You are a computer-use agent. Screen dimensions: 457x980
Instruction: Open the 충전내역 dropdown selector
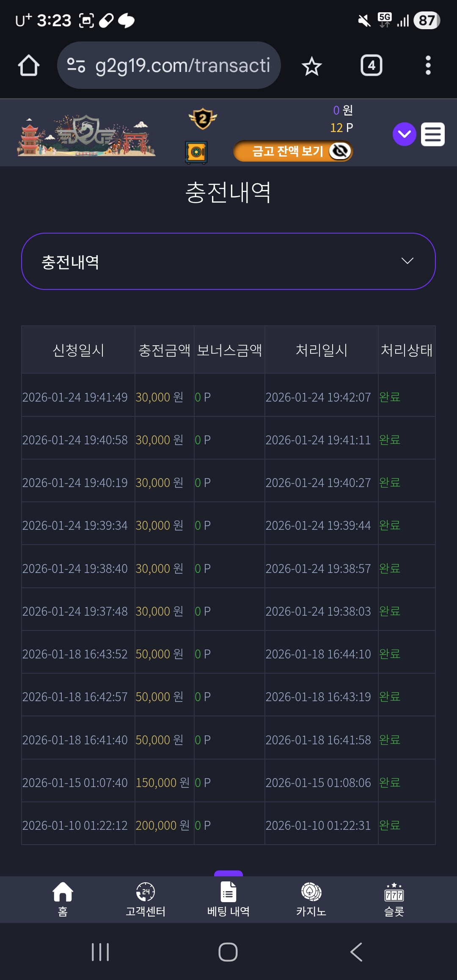(x=228, y=262)
